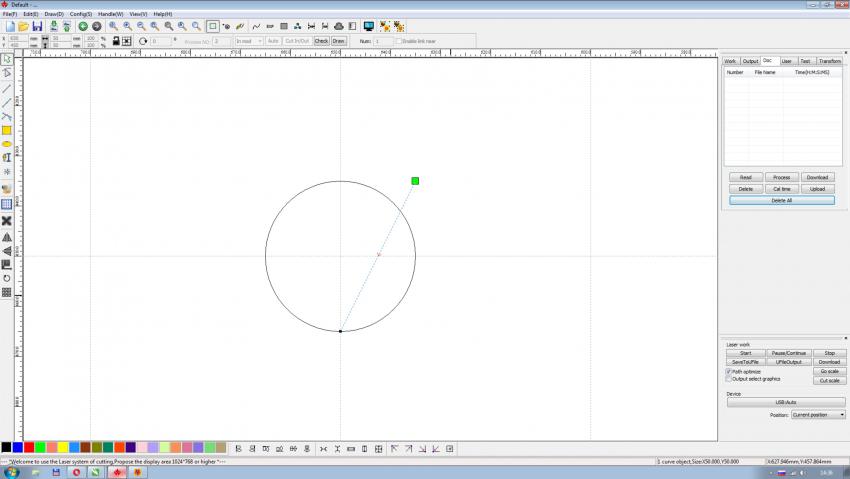Image resolution: width=850 pixels, height=479 pixels.
Task: Pick the red color swatch in palette
Action: tap(29, 447)
